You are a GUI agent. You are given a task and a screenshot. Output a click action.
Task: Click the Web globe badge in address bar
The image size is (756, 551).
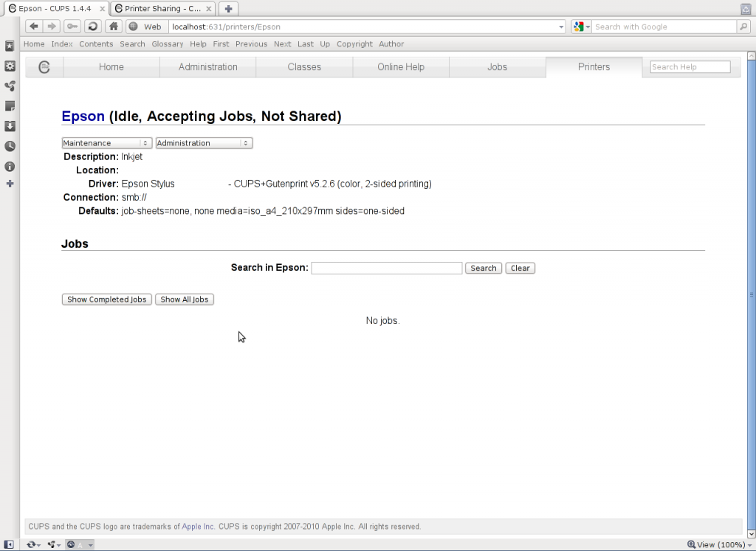(x=145, y=27)
